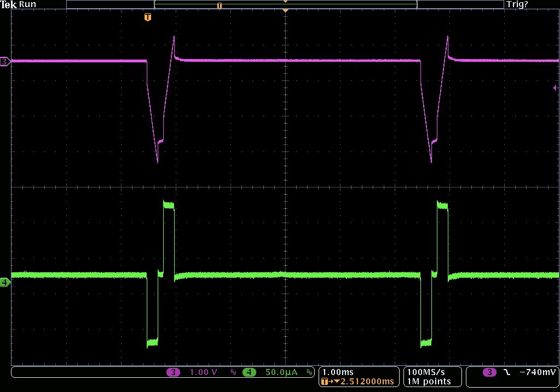This screenshot has height=392, width=560.
Task: Click the 1M points record length readout
Action: (x=429, y=381)
